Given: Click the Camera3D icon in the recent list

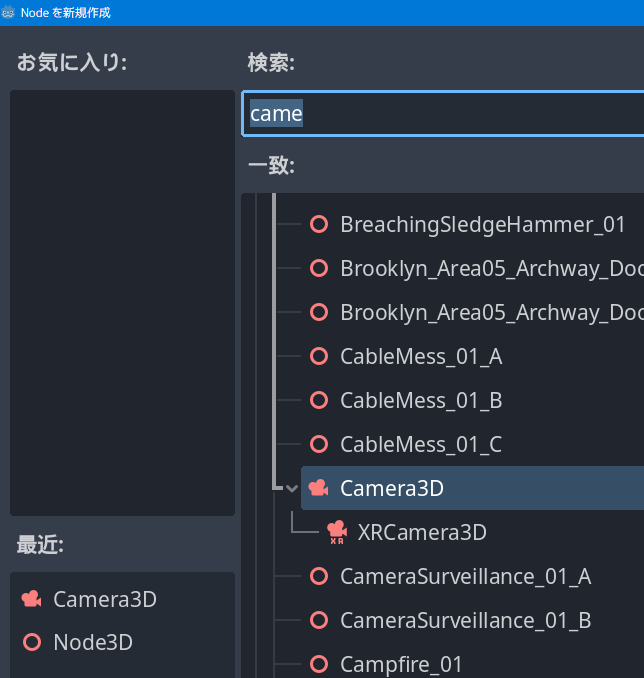Looking at the screenshot, I should [31, 599].
